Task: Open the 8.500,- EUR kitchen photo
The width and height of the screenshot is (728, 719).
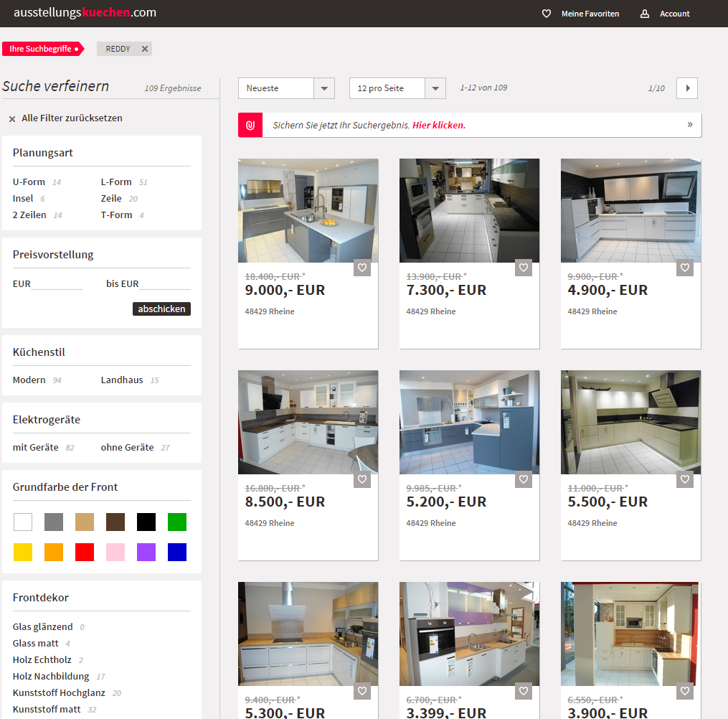Action: [308, 422]
